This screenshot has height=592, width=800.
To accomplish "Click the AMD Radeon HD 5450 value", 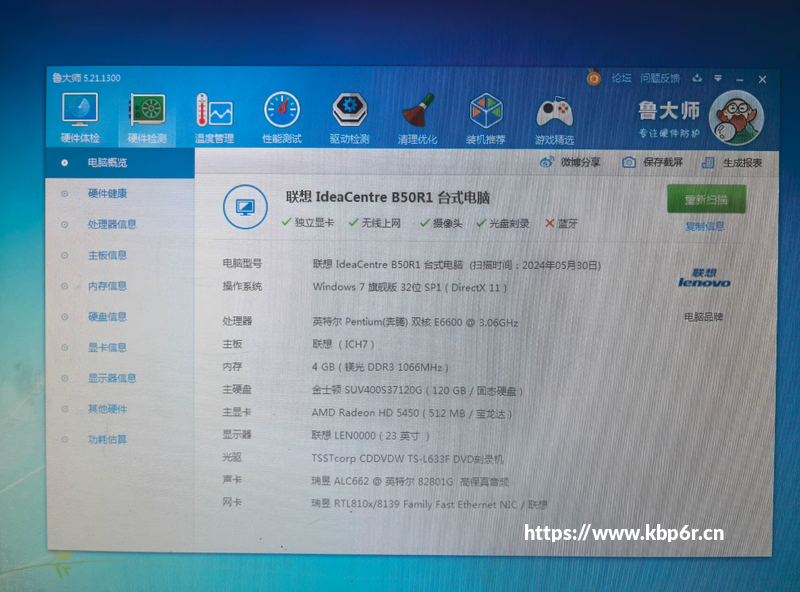I will tap(412, 413).
